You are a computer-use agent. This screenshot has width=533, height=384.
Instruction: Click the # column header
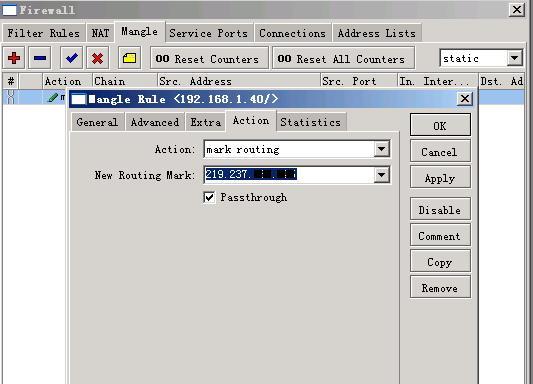[11, 81]
